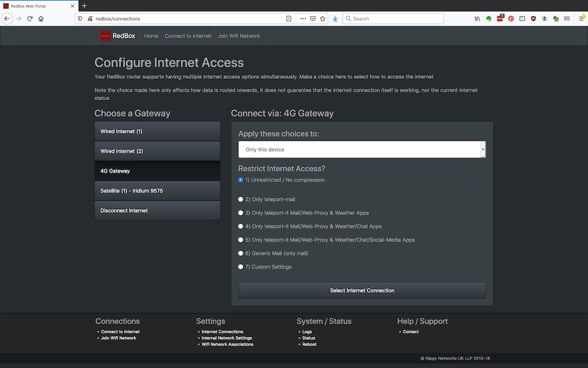Click the browser Search field

[393, 18]
